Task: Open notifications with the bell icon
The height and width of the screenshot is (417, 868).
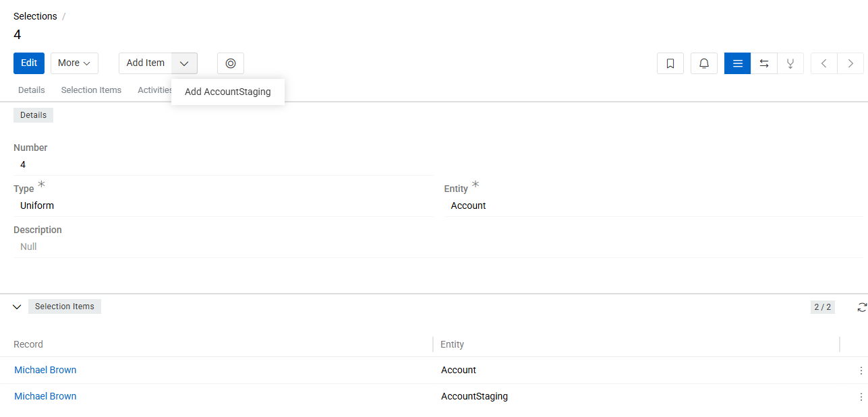Action: 704,63
